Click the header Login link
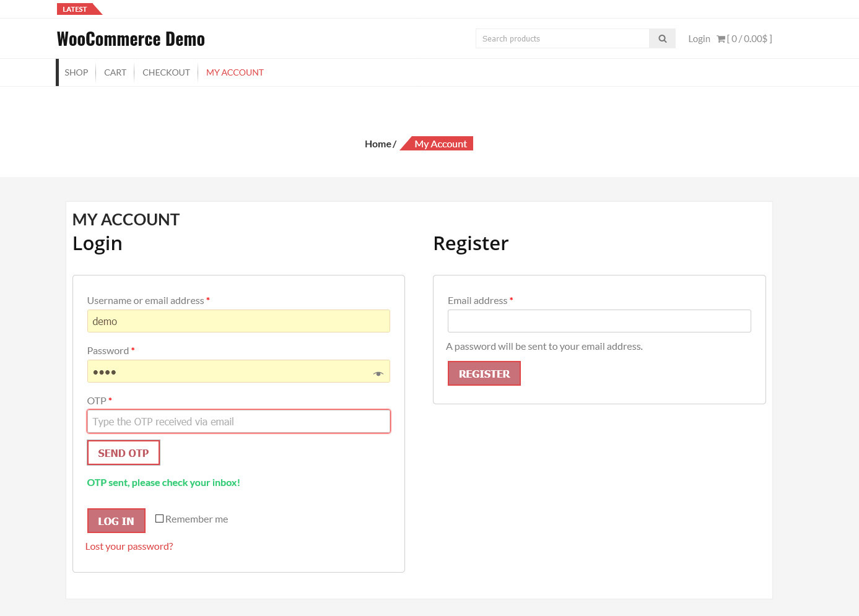This screenshot has height=616, width=859. (x=699, y=38)
